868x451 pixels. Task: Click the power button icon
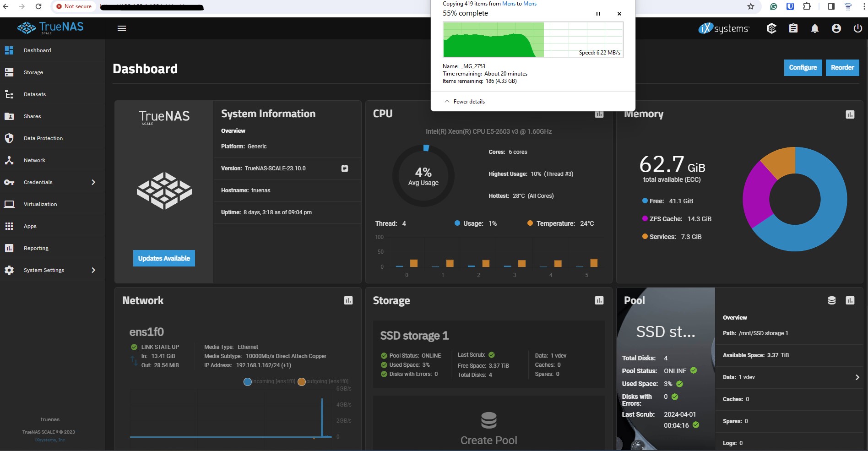tap(857, 28)
